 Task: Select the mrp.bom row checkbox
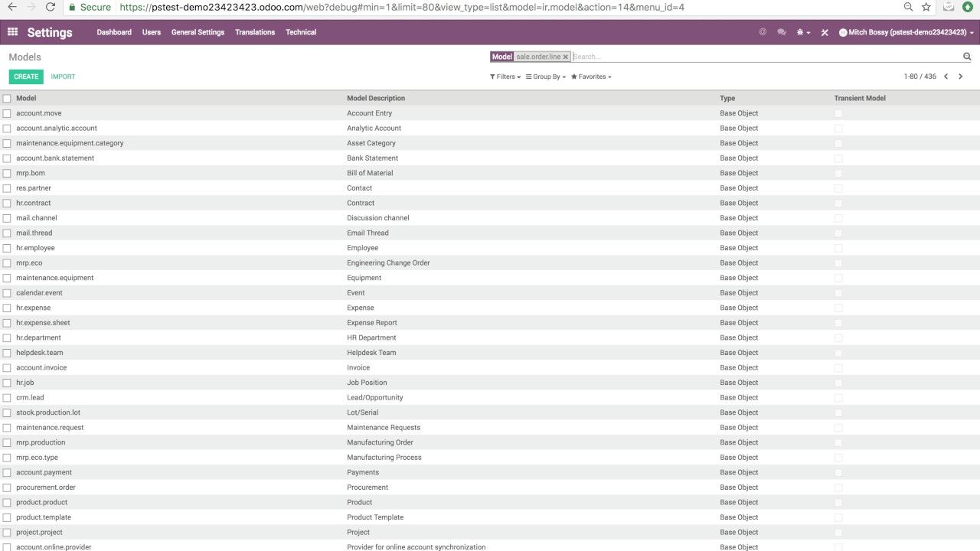(7, 173)
